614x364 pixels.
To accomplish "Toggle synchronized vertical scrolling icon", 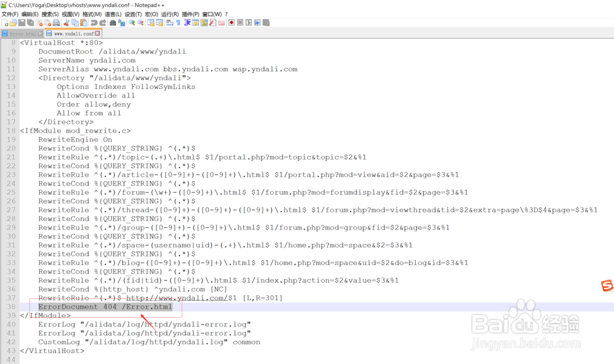I will point(151,23).
